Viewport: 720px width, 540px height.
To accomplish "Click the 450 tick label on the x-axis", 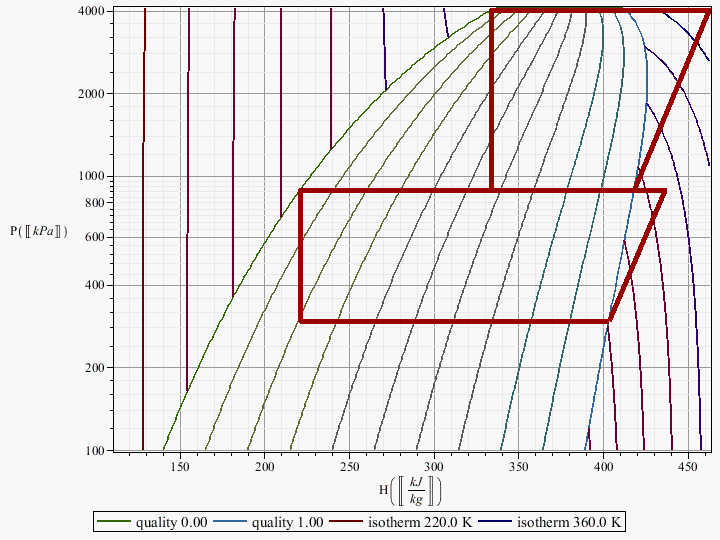I will pyautogui.click(x=688, y=467).
